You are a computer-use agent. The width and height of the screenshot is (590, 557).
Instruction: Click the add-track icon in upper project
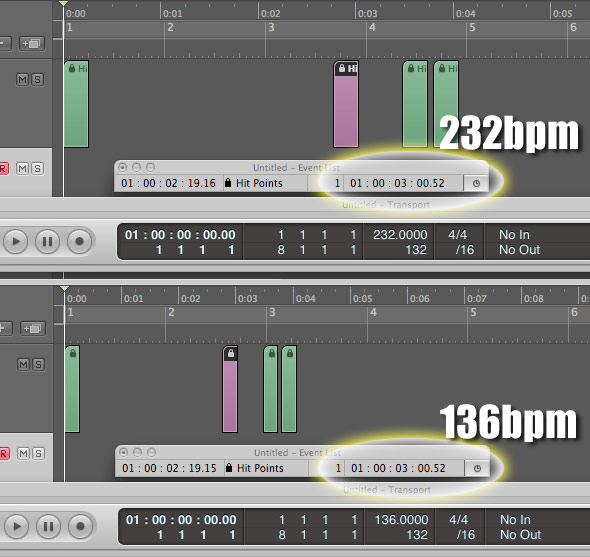tap(32, 44)
